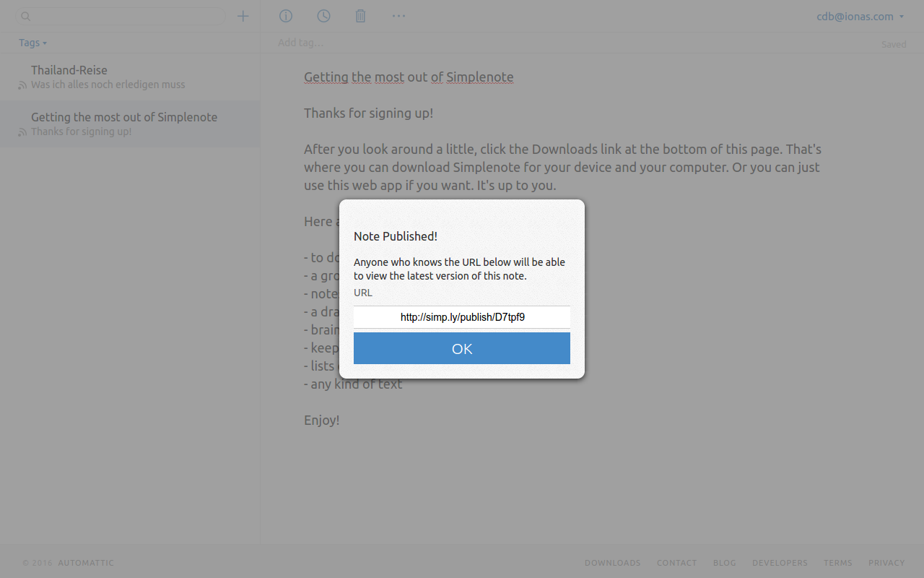Screen dimensions: 924x578
Task: Select the published note URL field
Action: [462, 317]
